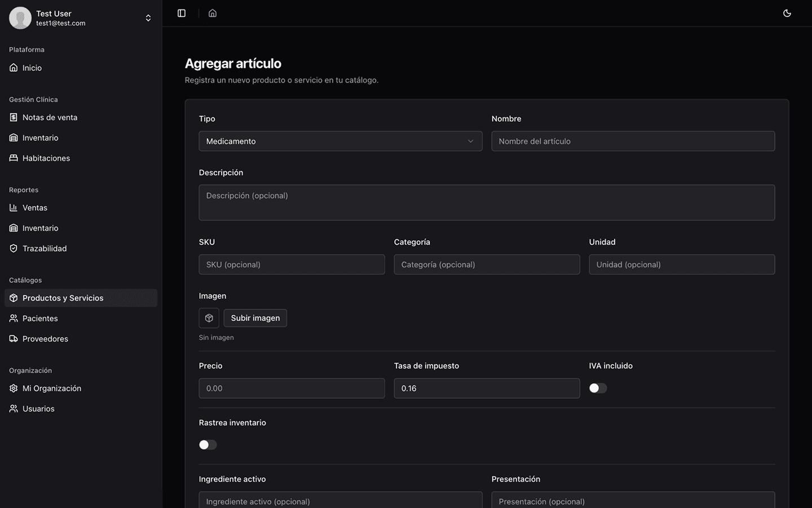Image resolution: width=812 pixels, height=508 pixels.
Task: Navigate to Usuarios in sidebar
Action: (38, 409)
